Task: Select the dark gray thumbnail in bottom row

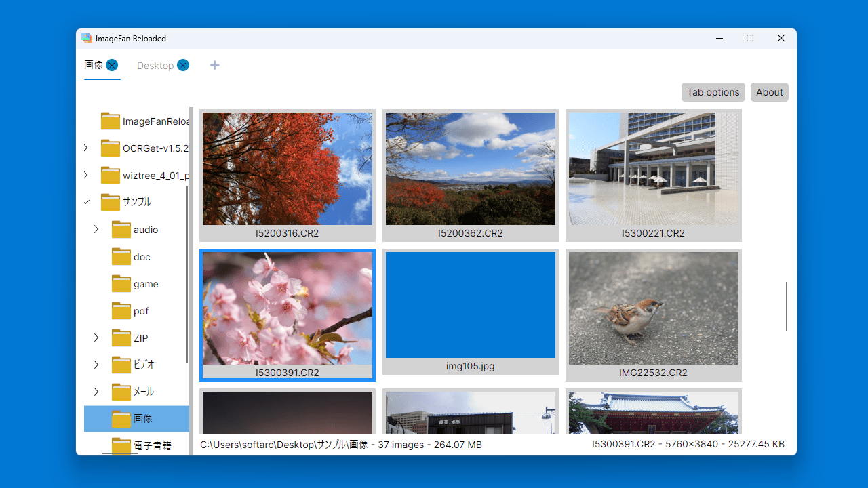Action: [x=288, y=413]
